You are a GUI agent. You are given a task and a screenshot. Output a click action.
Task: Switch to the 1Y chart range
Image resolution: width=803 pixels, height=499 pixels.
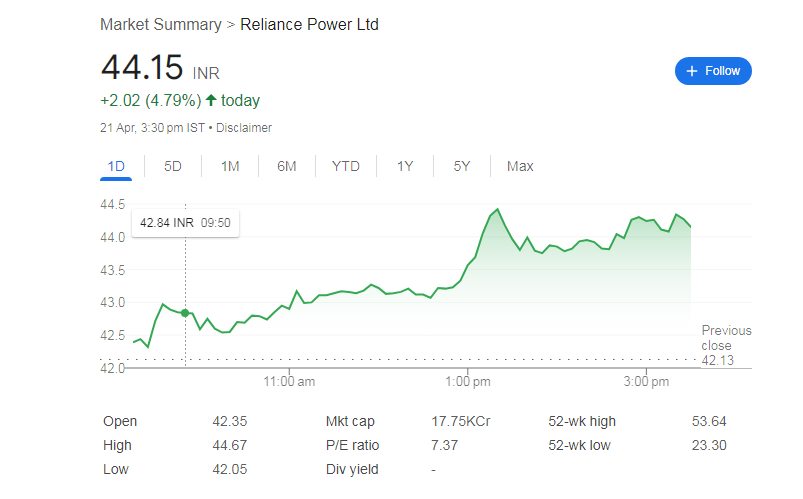coord(405,167)
